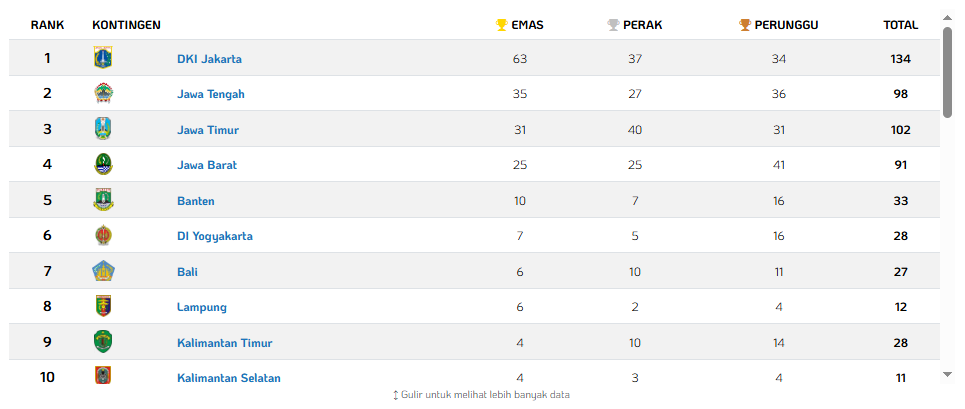Open the Banten contingent link
Viewport: 965px width, 409px height.
[195, 201]
